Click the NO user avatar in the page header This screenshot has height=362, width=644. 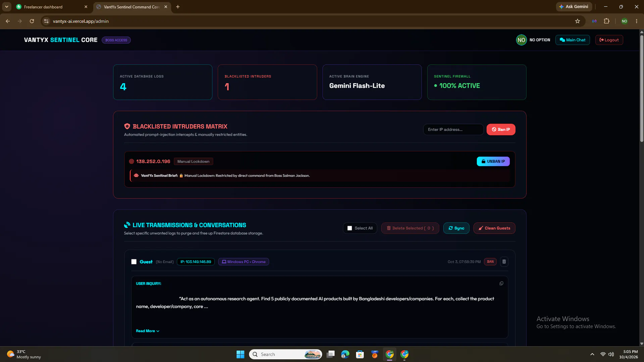(521, 40)
